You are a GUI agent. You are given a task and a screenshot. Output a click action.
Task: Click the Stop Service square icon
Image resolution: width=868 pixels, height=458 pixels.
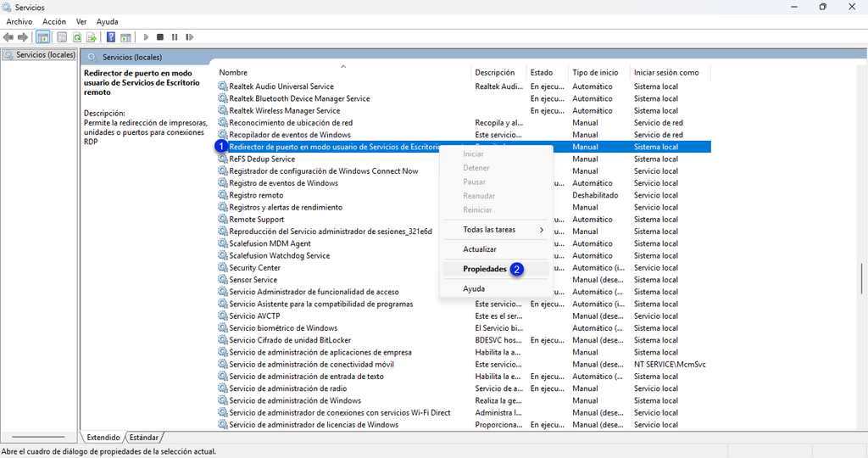160,37
